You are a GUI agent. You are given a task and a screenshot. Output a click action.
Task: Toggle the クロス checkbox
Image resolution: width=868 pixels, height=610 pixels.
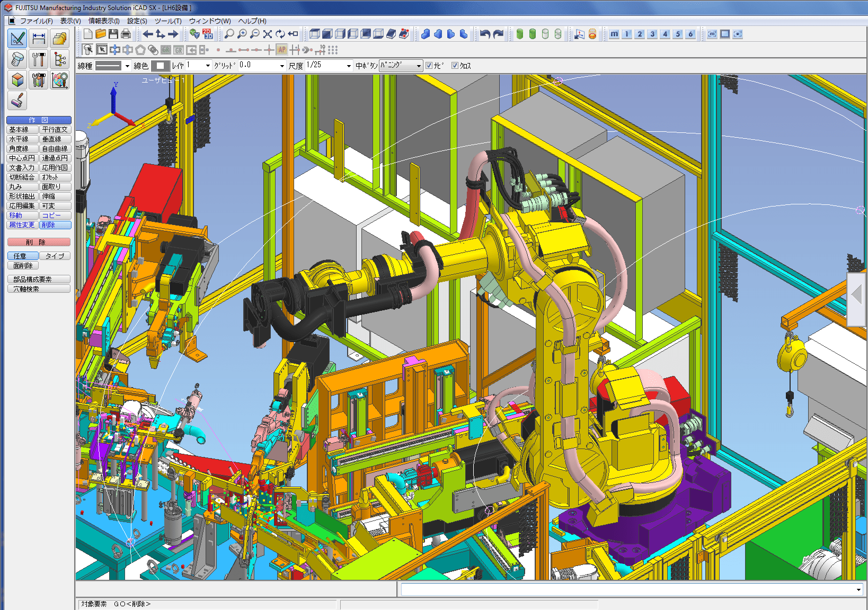[x=455, y=66]
